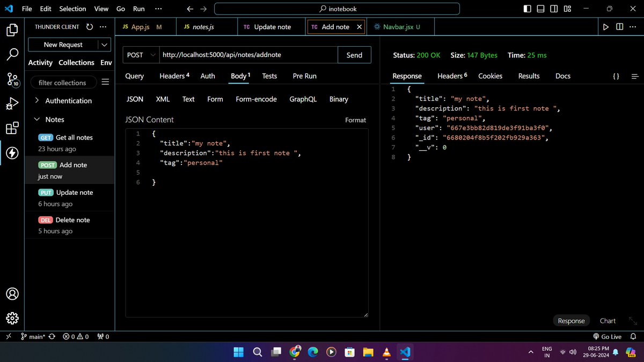This screenshot has height=362, width=644.
Task: Open the Search view in activity bar
Action: click(12, 55)
